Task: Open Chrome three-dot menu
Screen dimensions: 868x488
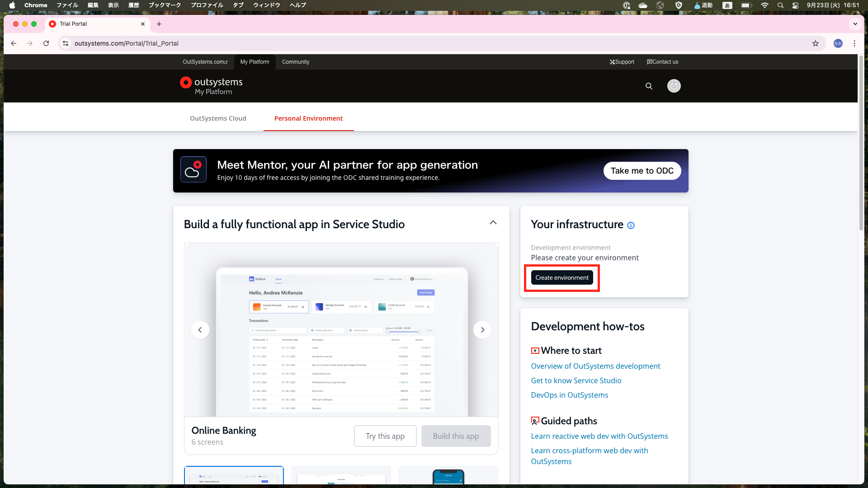Action: [854, 43]
